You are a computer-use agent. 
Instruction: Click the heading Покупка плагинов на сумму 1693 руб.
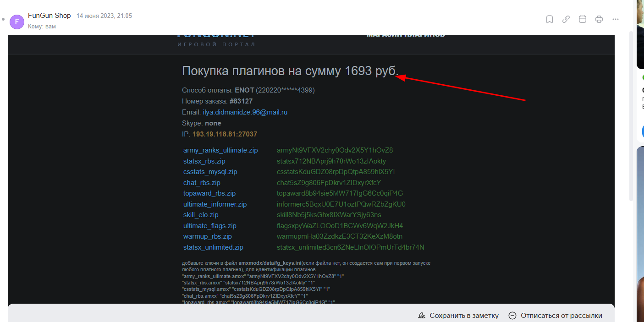pos(291,71)
